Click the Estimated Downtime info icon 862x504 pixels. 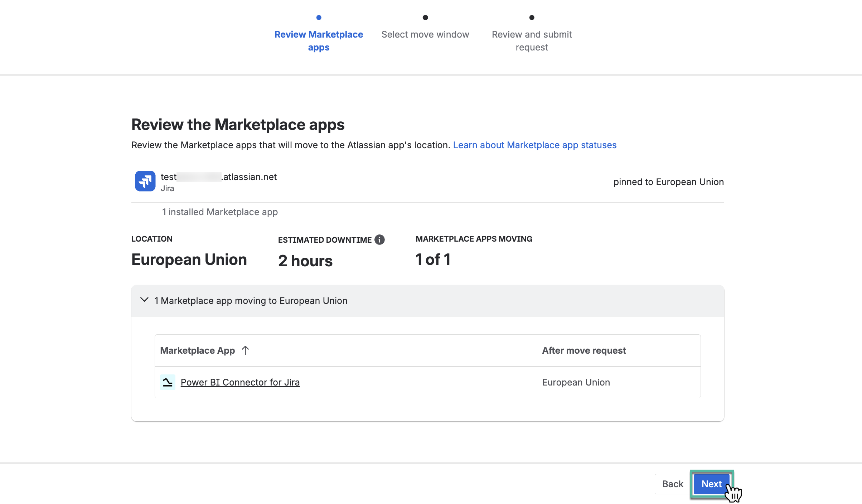[x=379, y=239]
